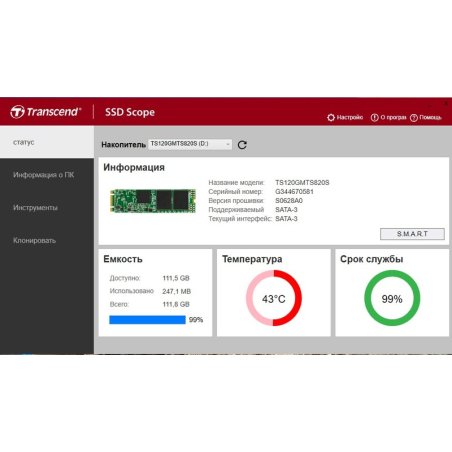Open the О программе info icon
Image resolution: width=452 pixels, height=452 pixels.
(x=374, y=117)
